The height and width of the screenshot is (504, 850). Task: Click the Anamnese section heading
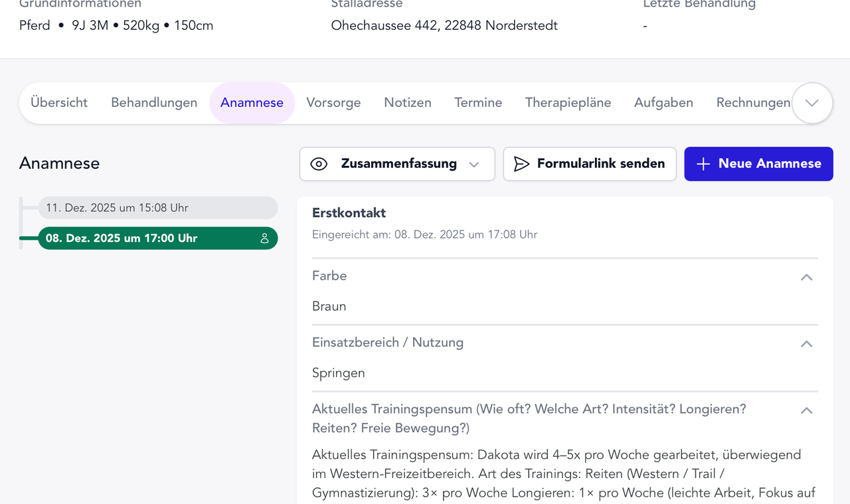tap(59, 163)
